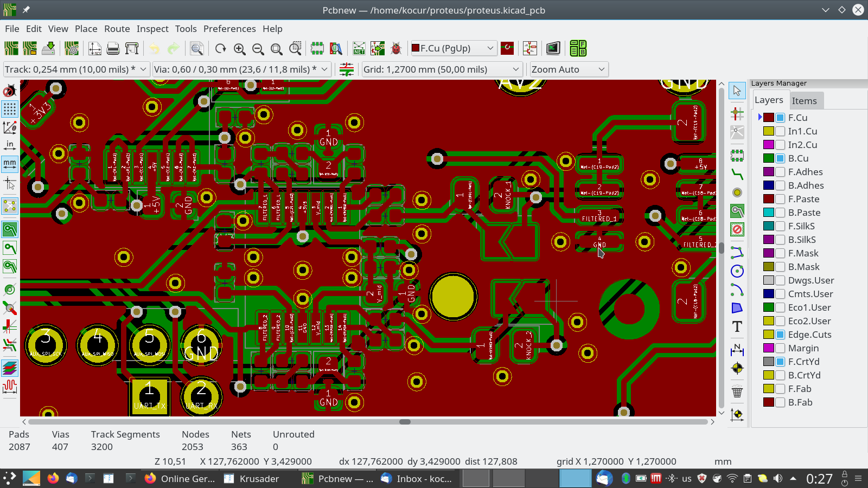Select add via tool

(x=737, y=192)
